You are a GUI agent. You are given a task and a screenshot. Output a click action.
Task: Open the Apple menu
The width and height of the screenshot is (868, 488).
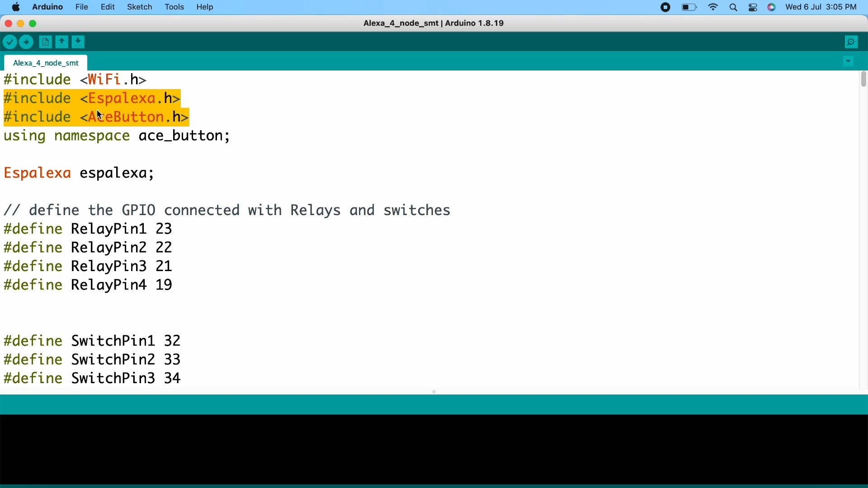(x=16, y=7)
